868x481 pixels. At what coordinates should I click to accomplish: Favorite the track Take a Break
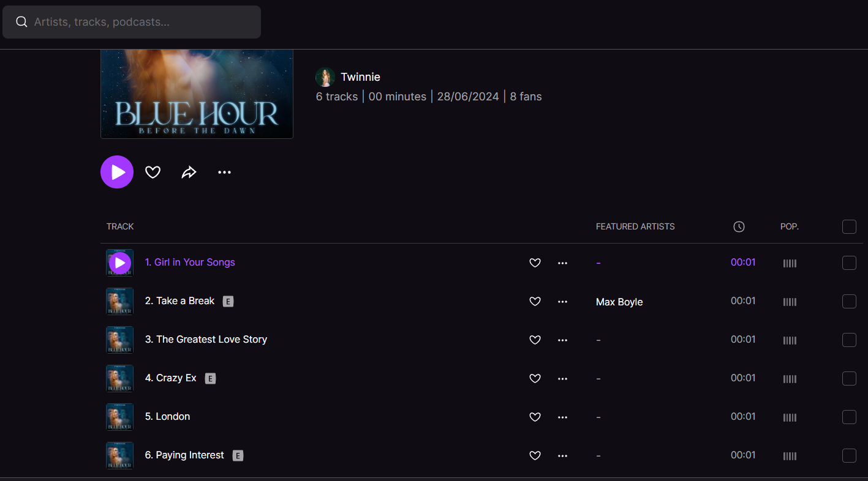coord(535,302)
